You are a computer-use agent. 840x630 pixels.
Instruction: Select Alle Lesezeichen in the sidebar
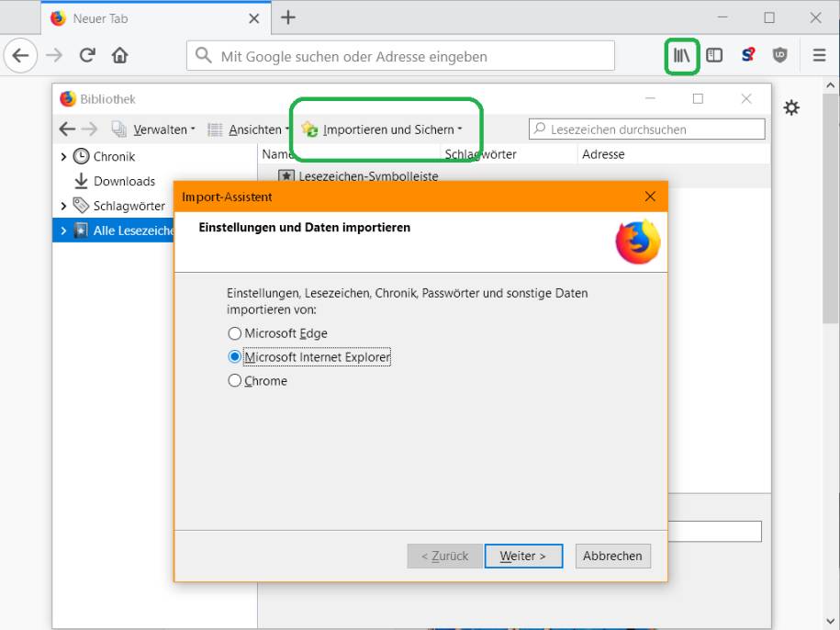(x=114, y=231)
